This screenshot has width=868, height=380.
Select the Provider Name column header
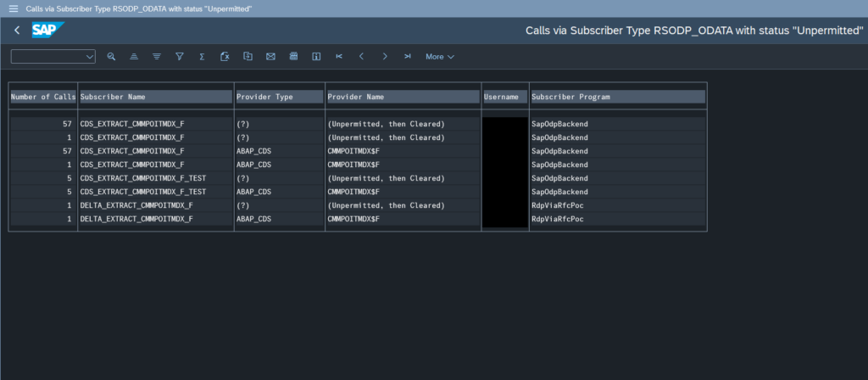click(x=403, y=97)
